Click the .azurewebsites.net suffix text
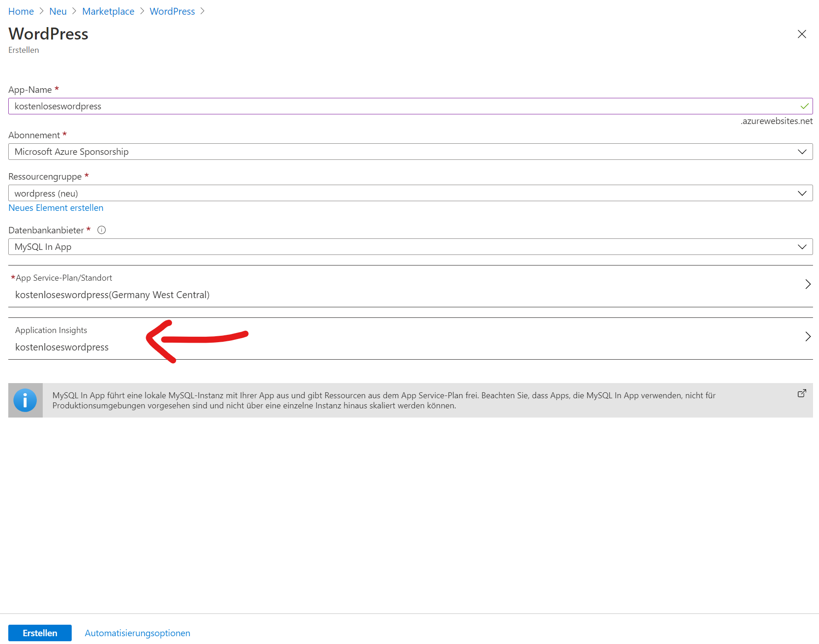Image resolution: width=819 pixels, height=644 pixels. 776,121
